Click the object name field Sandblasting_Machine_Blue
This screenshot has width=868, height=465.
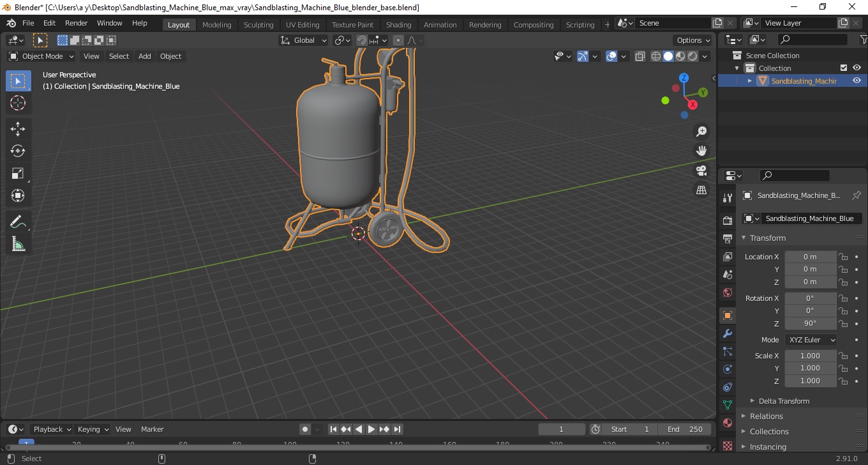(x=811, y=218)
